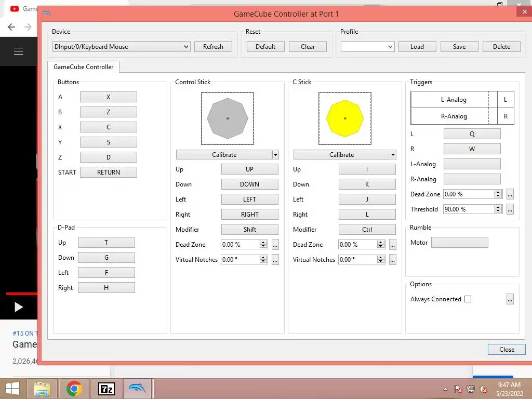Open C Stick Dead Zone ellipsis options
This screenshot has width=532, height=399.
(x=393, y=245)
